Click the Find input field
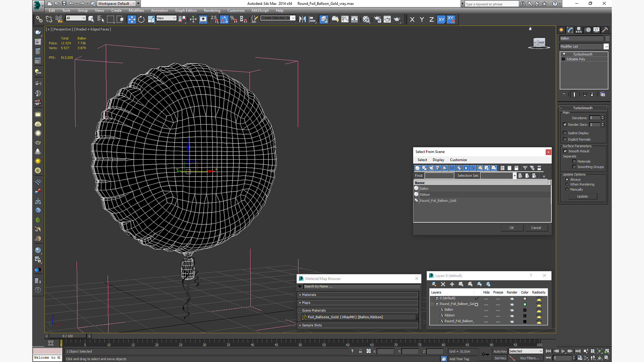The image size is (644, 362). pos(439,176)
